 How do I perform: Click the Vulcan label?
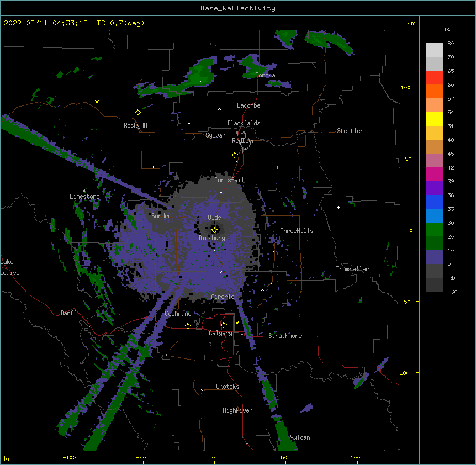coord(300,437)
